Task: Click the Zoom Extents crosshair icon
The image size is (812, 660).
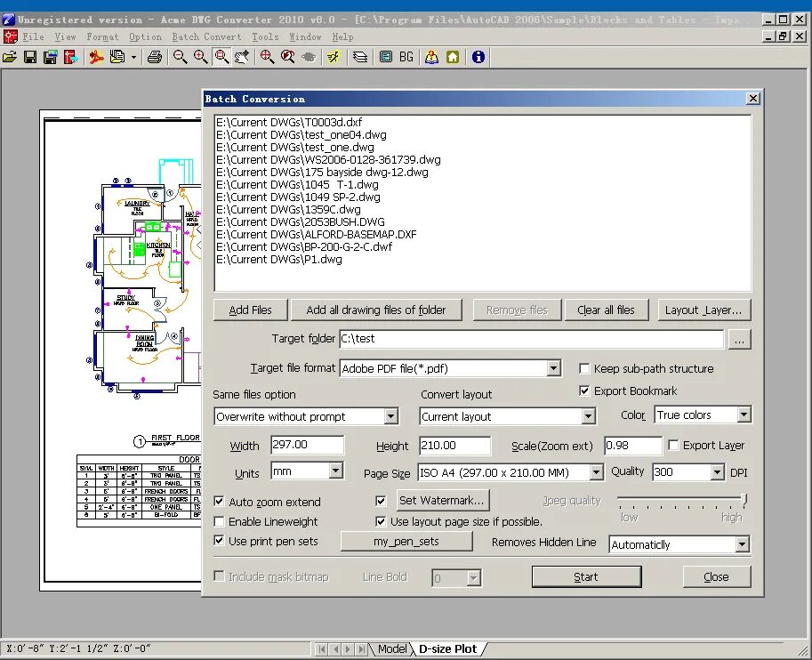Action: 267,57
